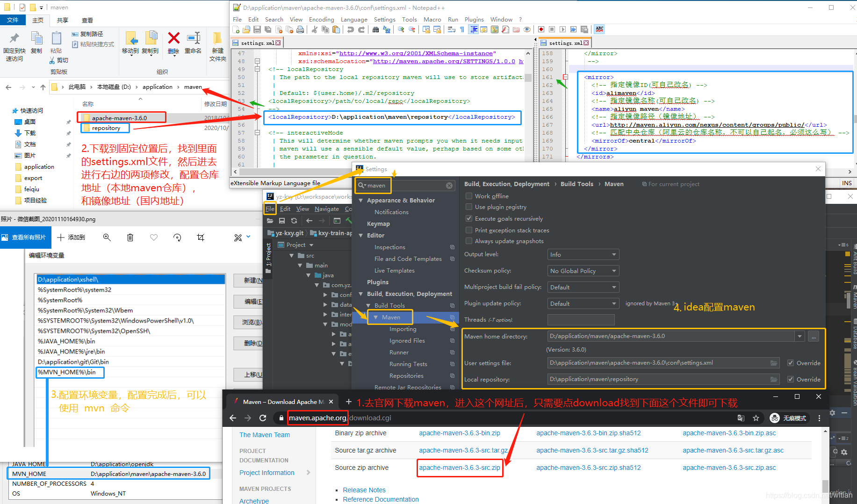Click the Zoom In magnifier in Notepad++ toolbar
The image size is (857, 504).
click(401, 29)
